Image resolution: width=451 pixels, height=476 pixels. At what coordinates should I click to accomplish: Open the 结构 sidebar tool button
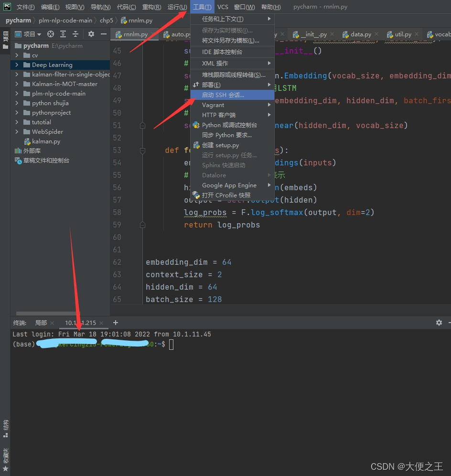point(5,428)
